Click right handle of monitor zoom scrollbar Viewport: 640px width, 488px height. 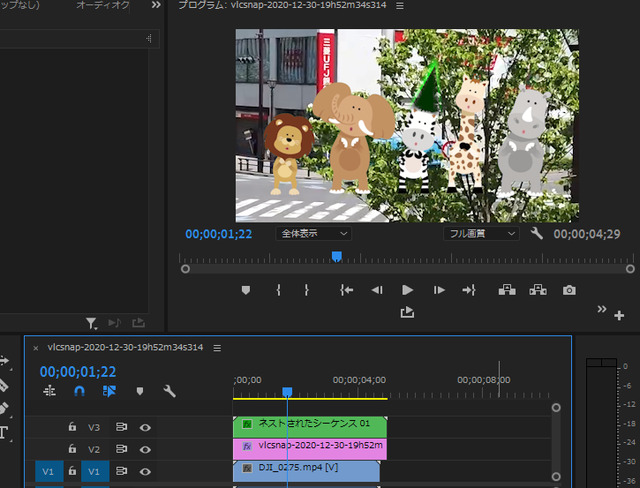630,269
